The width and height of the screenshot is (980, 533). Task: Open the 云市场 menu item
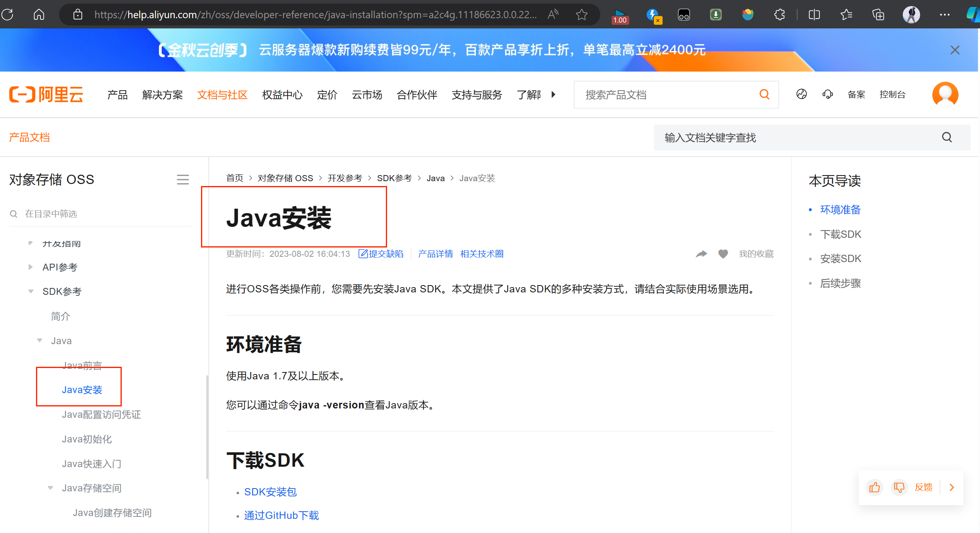click(367, 95)
